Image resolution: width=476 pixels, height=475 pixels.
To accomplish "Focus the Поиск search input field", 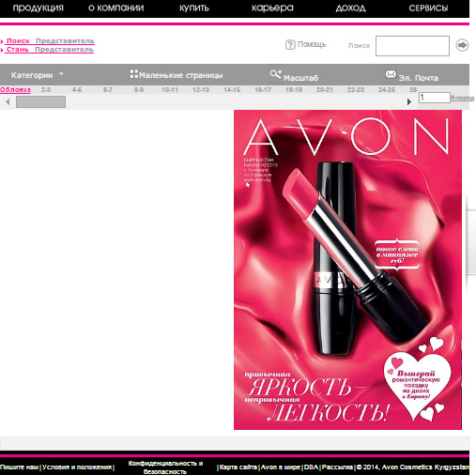I will click(x=412, y=46).
